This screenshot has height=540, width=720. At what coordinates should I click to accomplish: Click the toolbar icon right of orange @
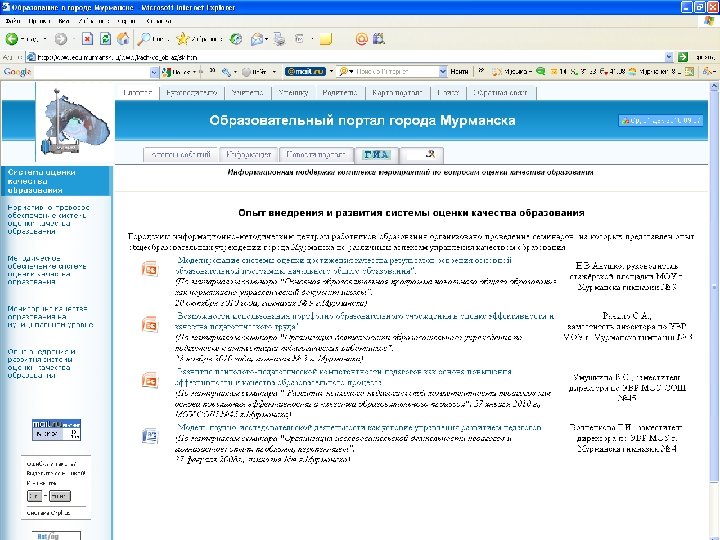point(379,39)
